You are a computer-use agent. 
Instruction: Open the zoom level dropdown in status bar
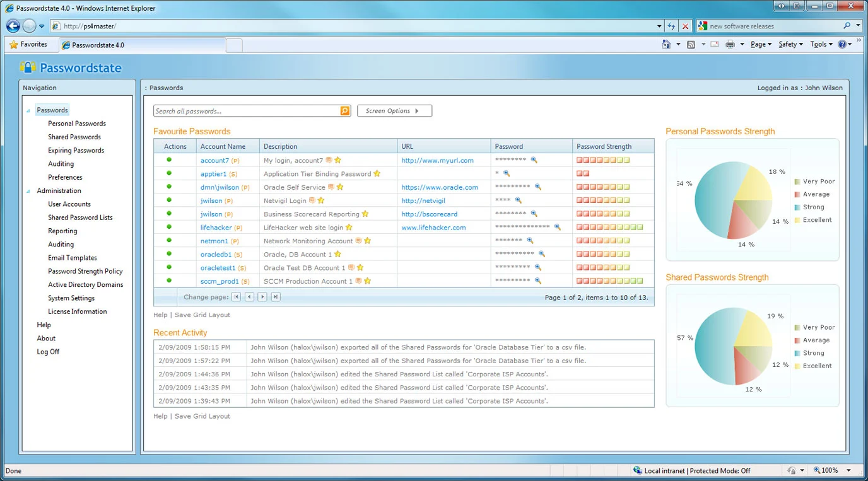pos(848,470)
